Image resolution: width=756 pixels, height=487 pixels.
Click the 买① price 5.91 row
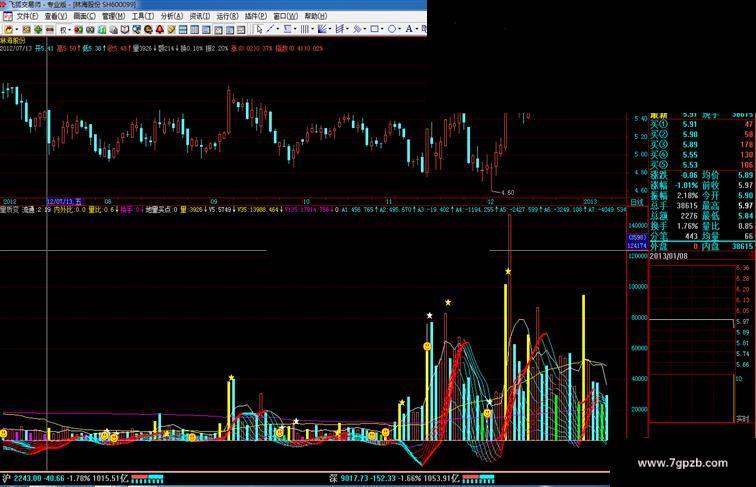(702, 124)
